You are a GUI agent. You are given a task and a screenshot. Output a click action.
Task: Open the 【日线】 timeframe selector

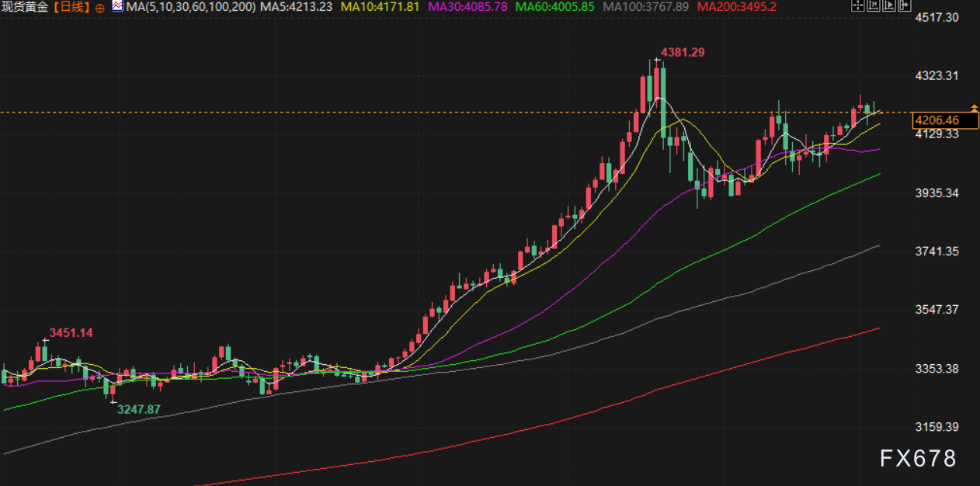(72, 7)
